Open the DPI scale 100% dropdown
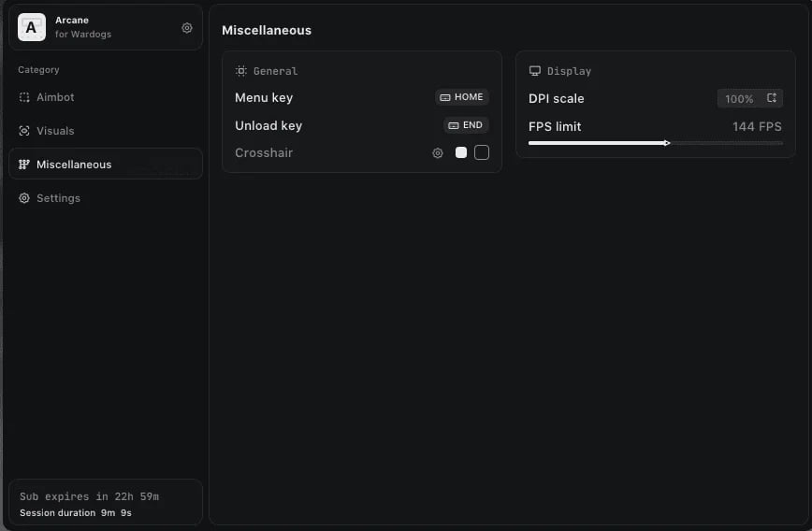812x531 pixels. 750,98
